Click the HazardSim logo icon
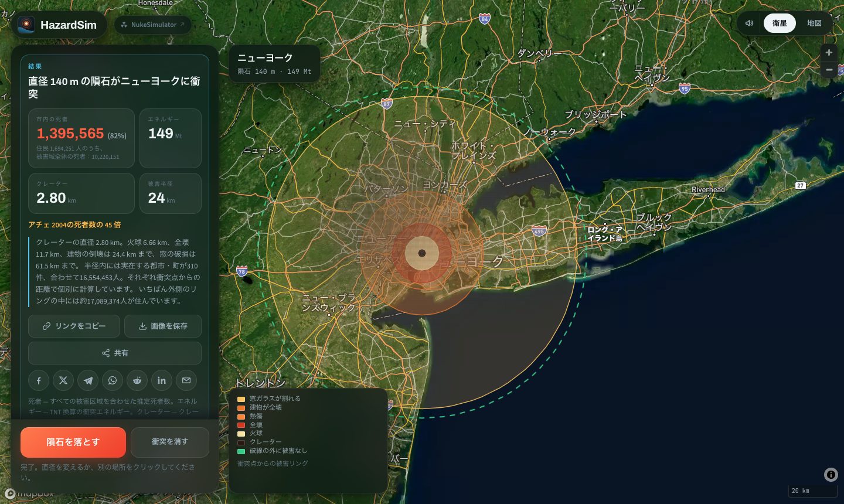Image resolution: width=844 pixels, height=504 pixels. pyautogui.click(x=26, y=25)
